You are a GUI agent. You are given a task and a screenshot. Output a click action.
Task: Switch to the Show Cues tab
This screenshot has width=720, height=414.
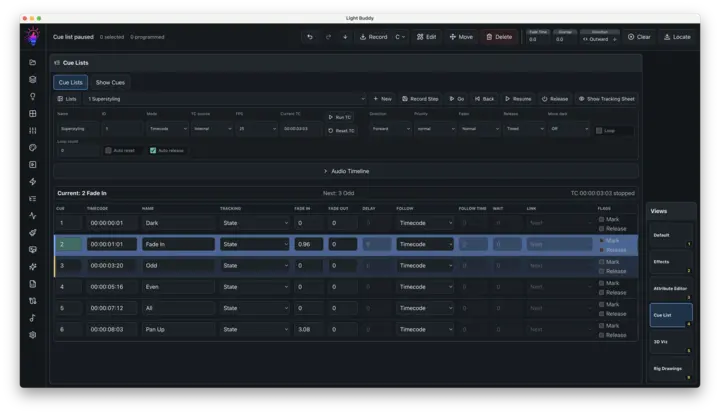pyautogui.click(x=110, y=83)
